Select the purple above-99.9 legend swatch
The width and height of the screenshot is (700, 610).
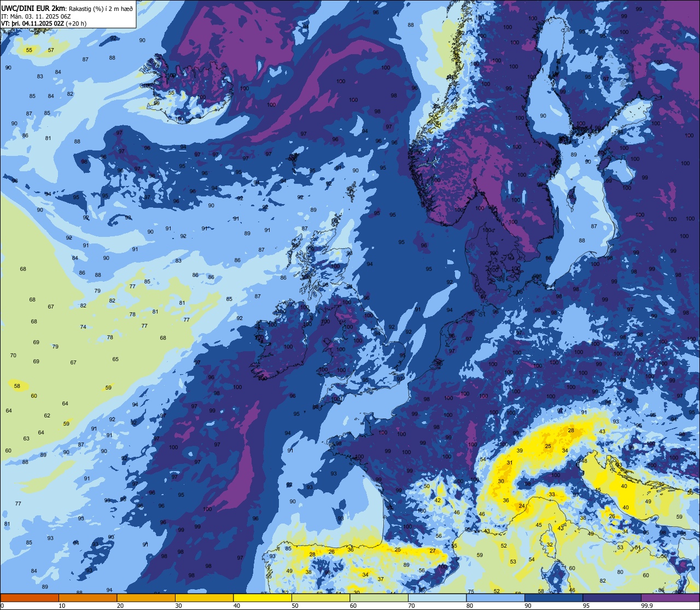click(670, 597)
